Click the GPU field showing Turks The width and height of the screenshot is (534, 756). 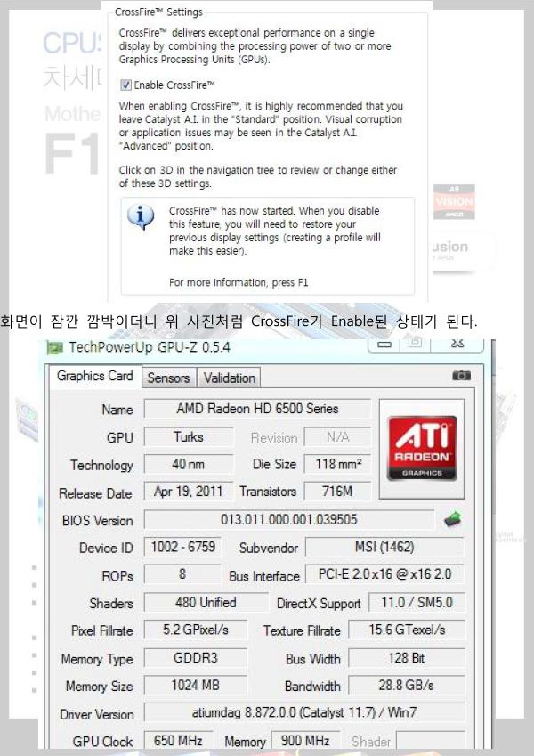point(189,437)
